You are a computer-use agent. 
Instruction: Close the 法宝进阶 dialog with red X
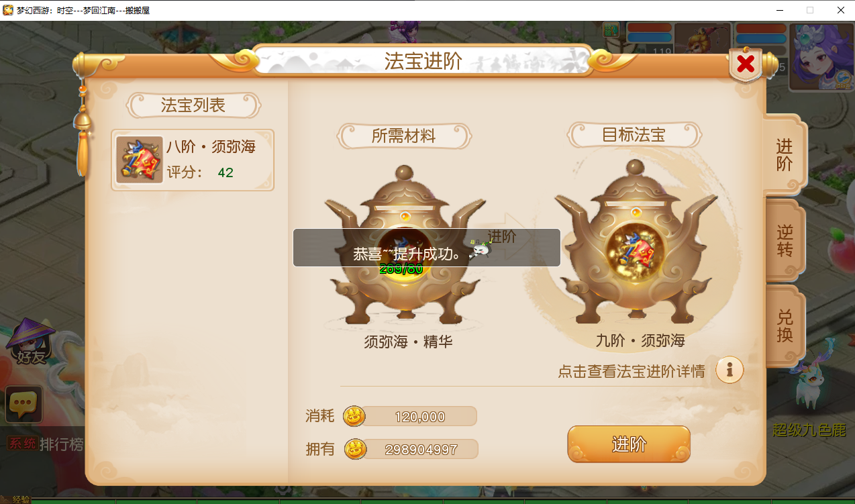click(x=746, y=64)
